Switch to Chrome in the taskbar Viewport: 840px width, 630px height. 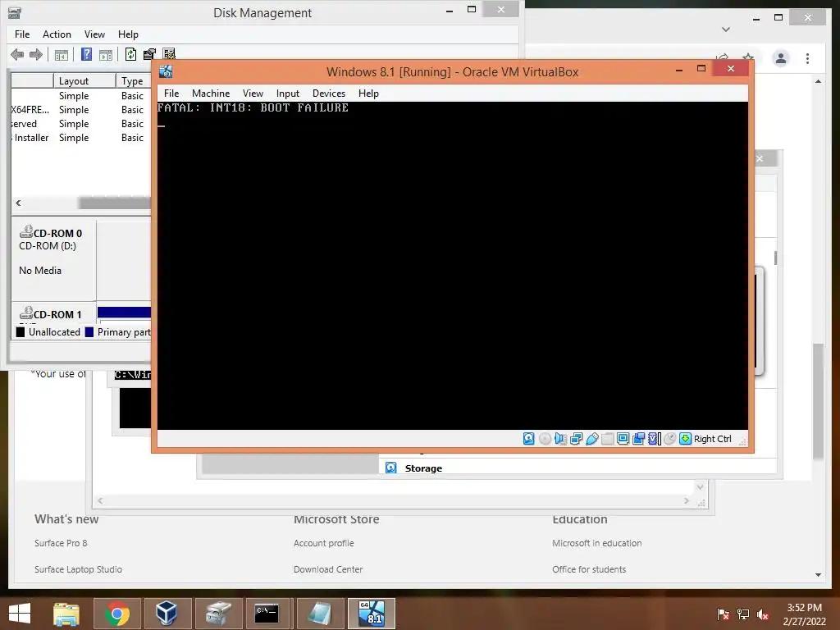(x=117, y=614)
